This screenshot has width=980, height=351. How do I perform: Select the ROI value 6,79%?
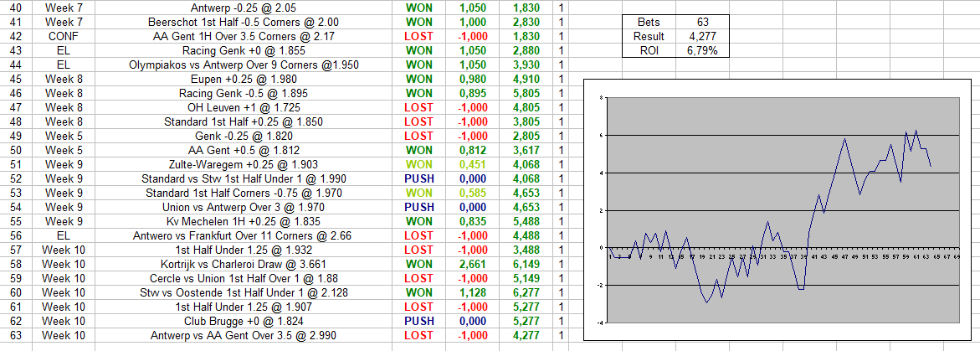coord(702,50)
